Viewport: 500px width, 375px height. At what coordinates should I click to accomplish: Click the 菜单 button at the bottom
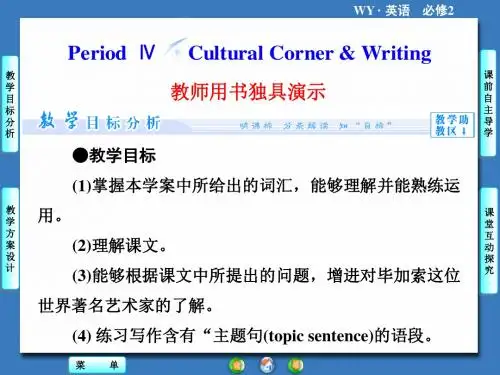pyautogui.click(x=97, y=365)
